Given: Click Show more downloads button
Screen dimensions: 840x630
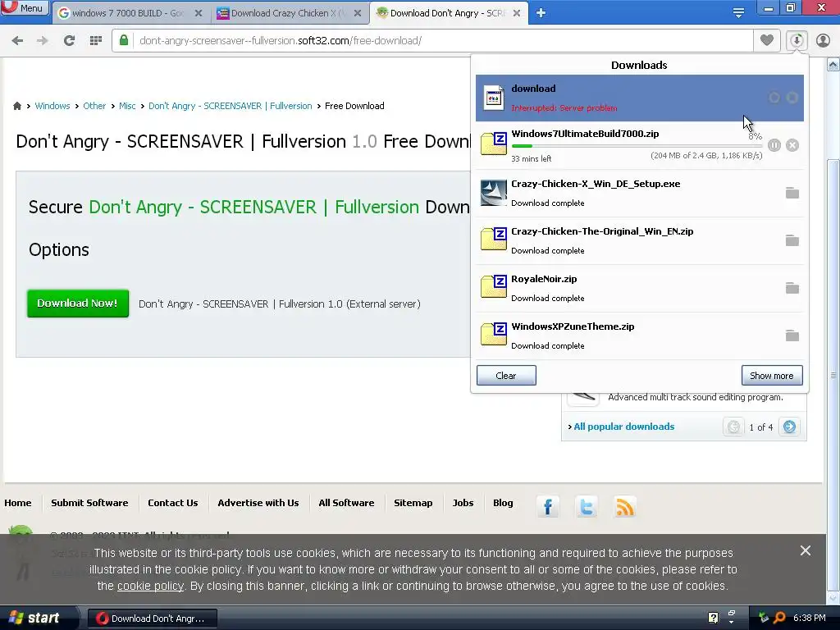Looking at the screenshot, I should point(772,376).
